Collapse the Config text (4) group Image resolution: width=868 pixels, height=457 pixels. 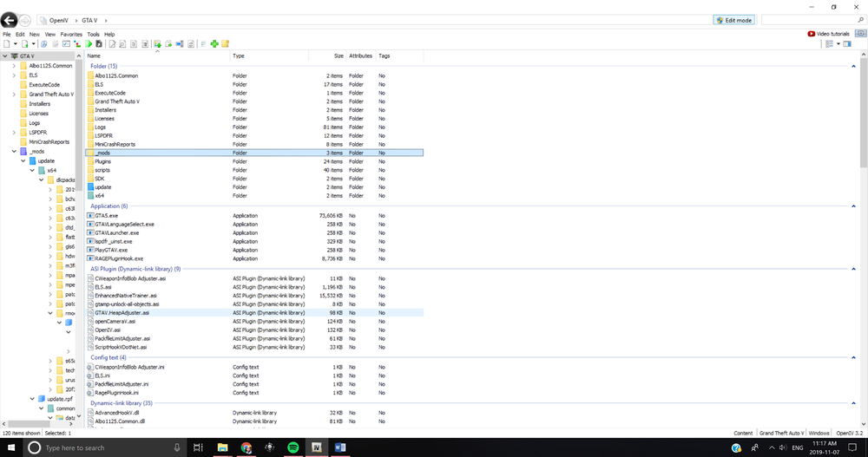(853, 357)
